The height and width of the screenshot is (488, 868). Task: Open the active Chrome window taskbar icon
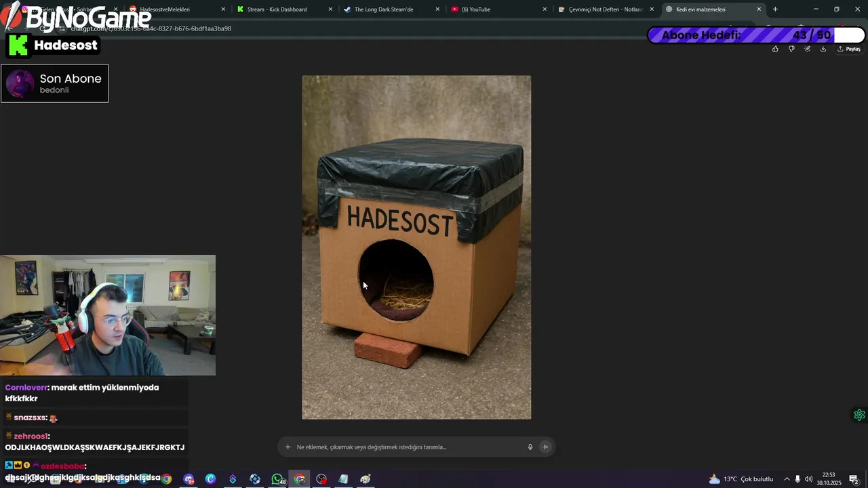300,479
